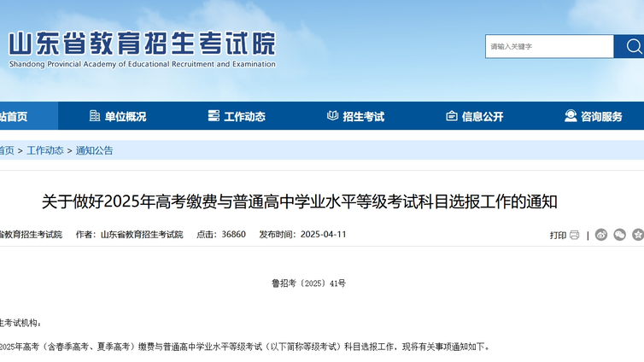The width and height of the screenshot is (644, 362).
Task: Share the article via WeChat icon
Action: click(x=620, y=234)
